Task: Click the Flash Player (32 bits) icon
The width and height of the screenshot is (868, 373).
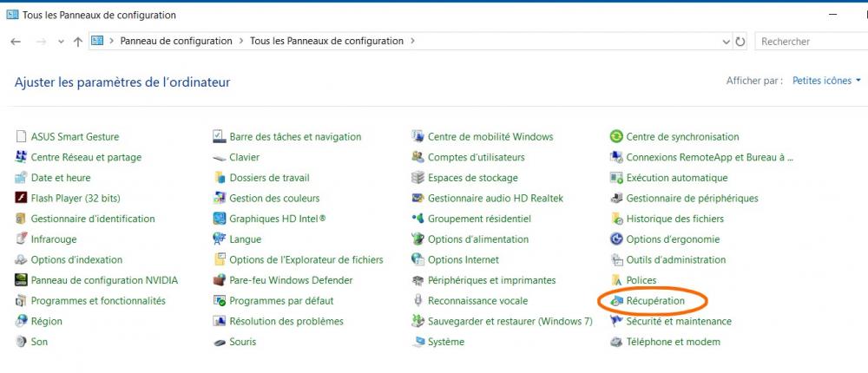Action: pyautogui.click(x=21, y=198)
